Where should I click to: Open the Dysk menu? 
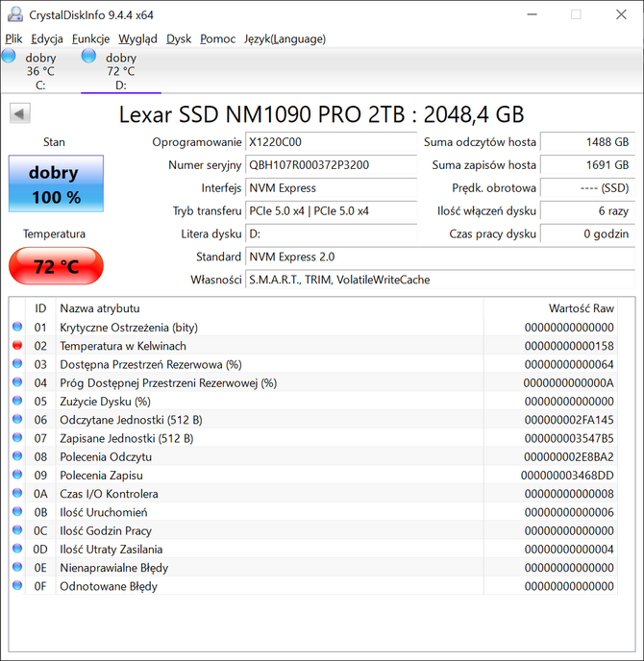179,38
